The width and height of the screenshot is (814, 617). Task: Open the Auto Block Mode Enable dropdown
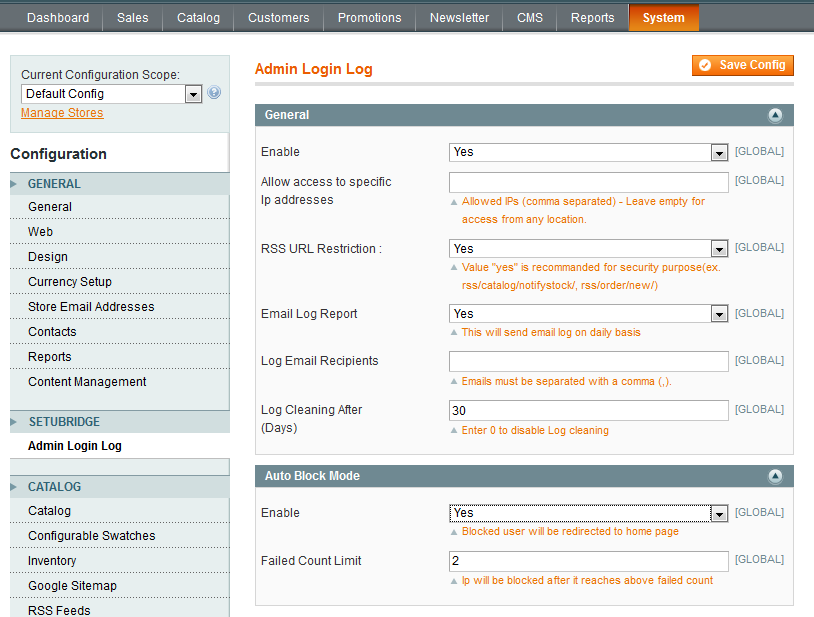click(x=588, y=513)
